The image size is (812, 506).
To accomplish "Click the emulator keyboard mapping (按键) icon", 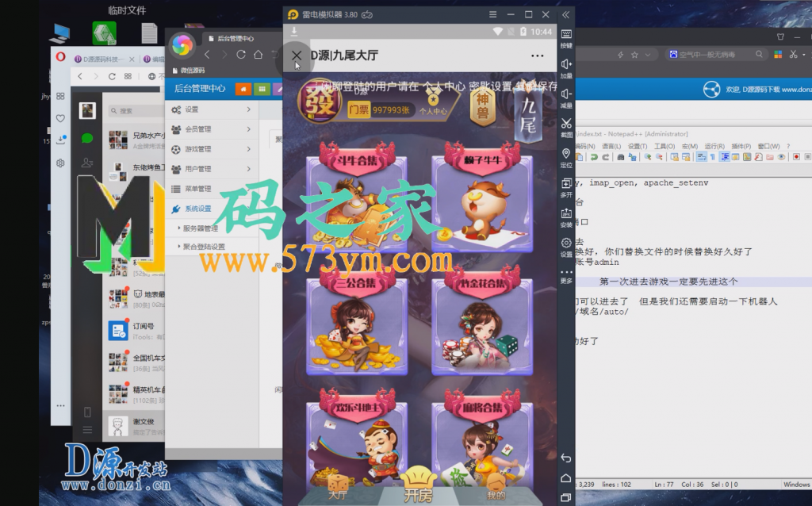I will pyautogui.click(x=566, y=35).
